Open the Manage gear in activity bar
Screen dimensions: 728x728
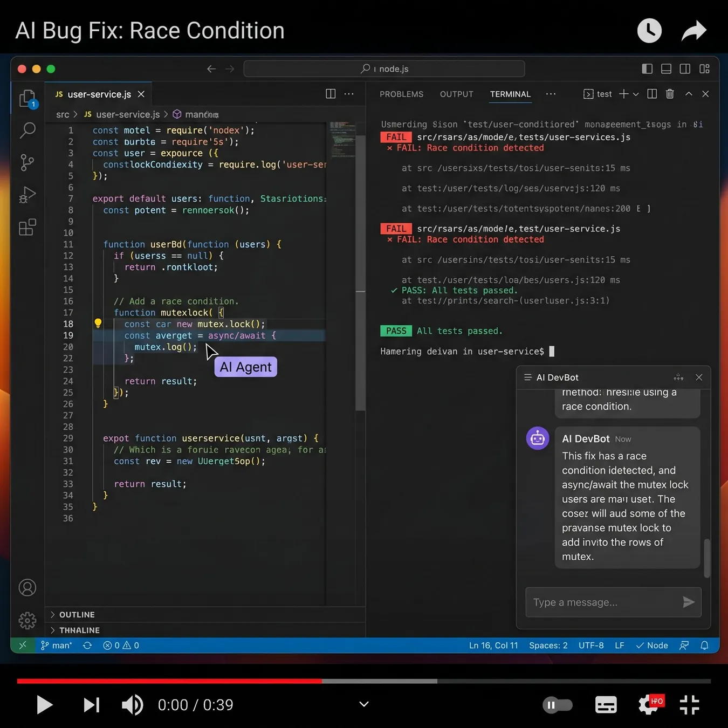28,620
